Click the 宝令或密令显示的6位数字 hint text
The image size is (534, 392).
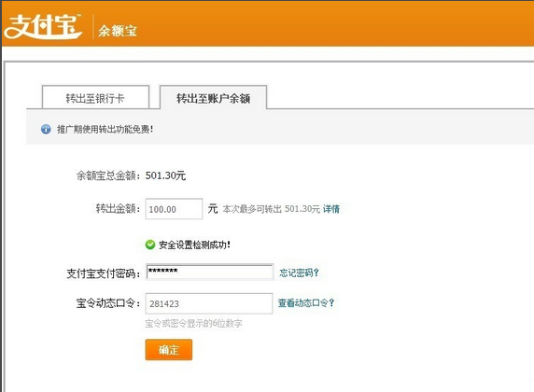click(193, 323)
